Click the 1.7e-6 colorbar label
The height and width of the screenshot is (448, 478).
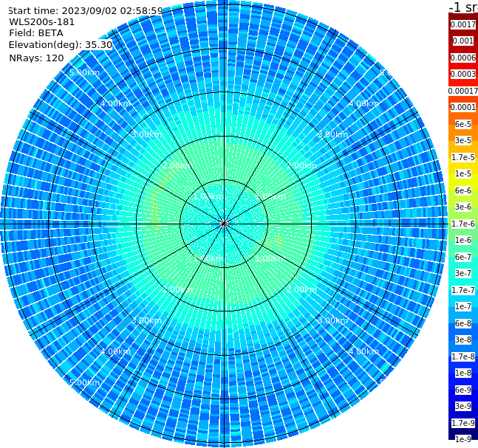463,224
